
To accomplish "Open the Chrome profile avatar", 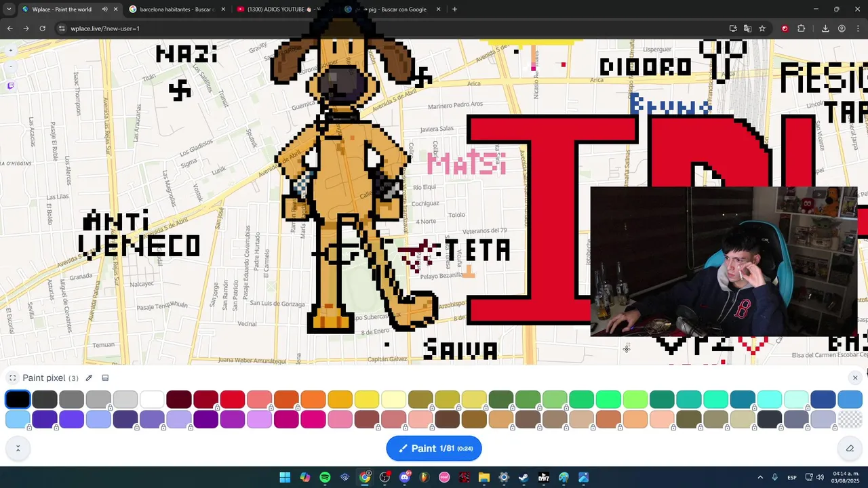I will (x=842, y=28).
